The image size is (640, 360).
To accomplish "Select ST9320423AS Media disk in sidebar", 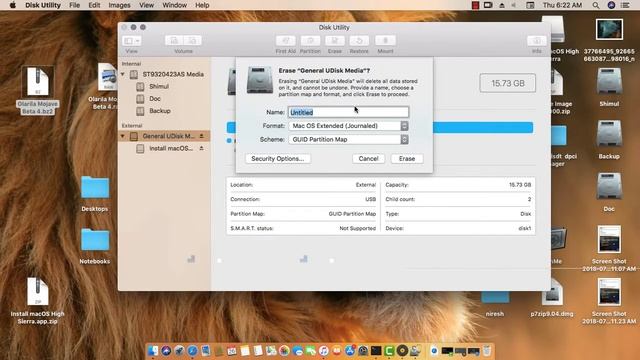I will pyautogui.click(x=173, y=75).
